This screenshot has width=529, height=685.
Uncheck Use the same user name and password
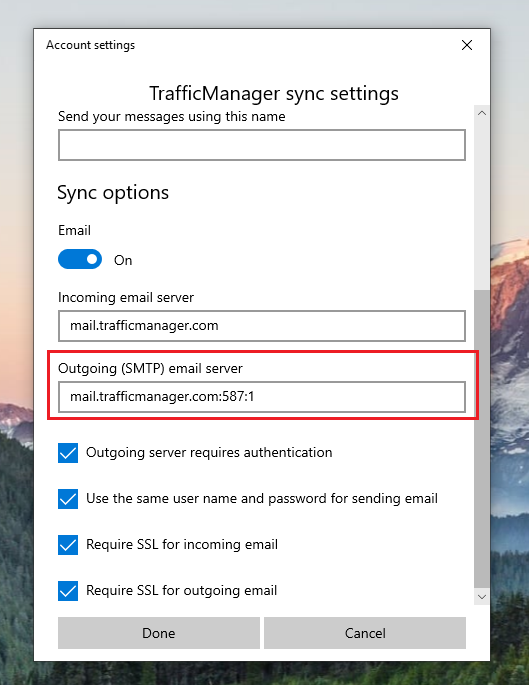click(68, 498)
